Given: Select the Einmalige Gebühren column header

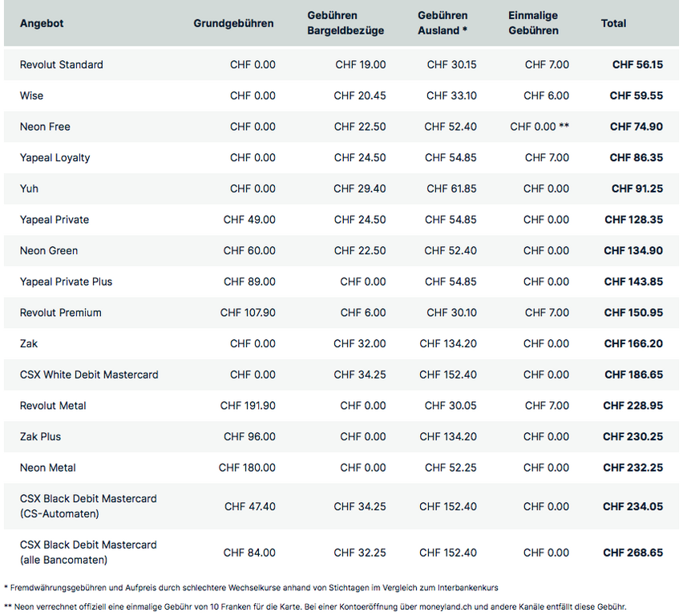Looking at the screenshot, I should (x=533, y=23).
